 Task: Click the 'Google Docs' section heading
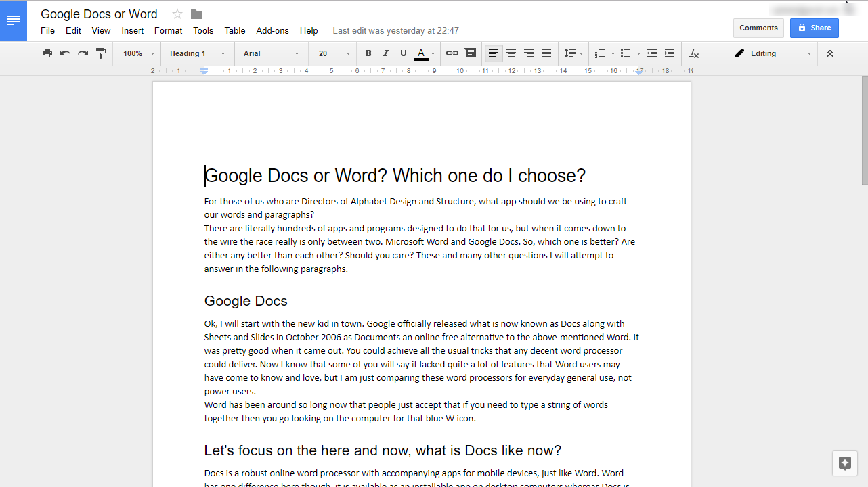point(246,301)
